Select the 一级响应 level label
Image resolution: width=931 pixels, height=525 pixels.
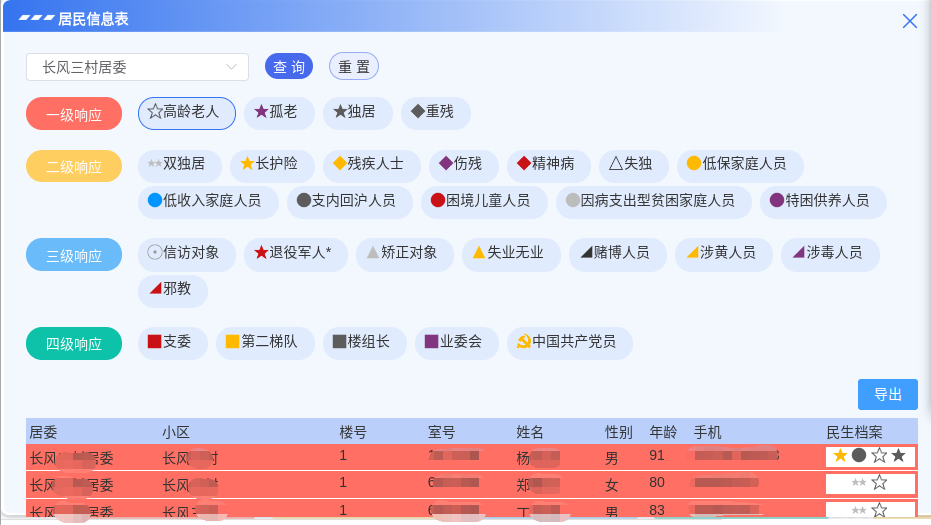(x=74, y=114)
